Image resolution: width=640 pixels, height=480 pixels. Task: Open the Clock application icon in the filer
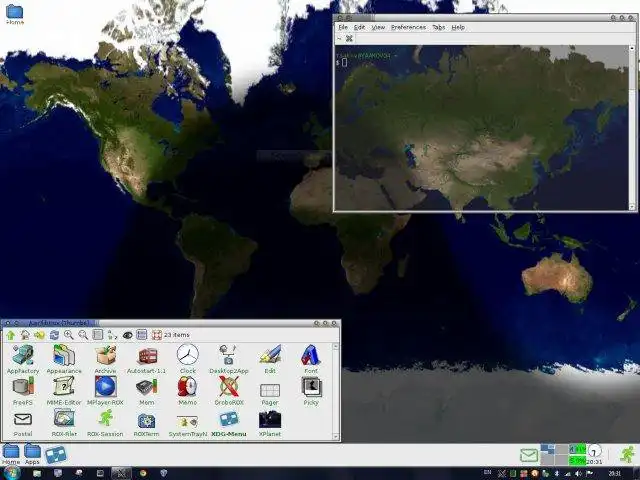coord(188,359)
